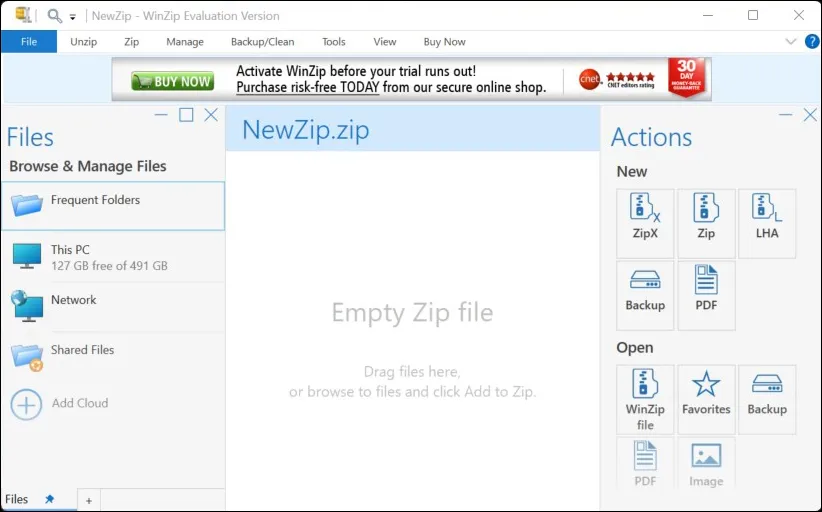Switch to the View tab
Viewport: 822px width, 512px height.
pyautogui.click(x=385, y=41)
